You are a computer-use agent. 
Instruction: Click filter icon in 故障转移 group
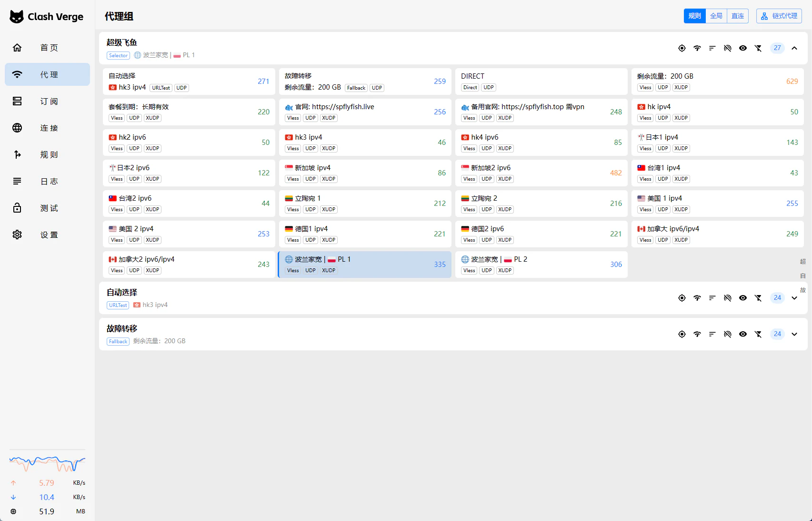click(758, 334)
